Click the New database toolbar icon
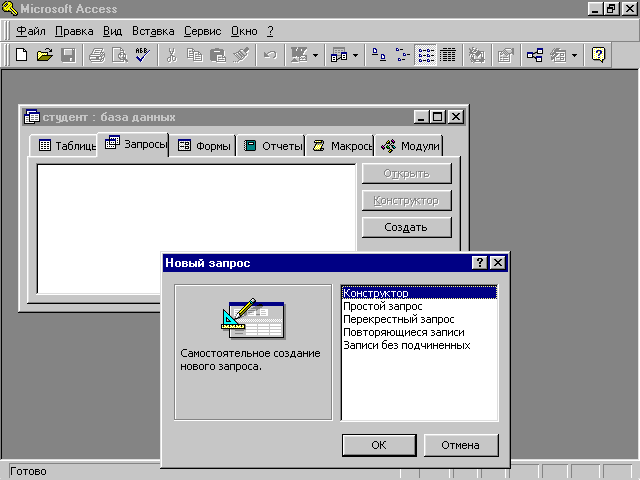This screenshot has height=480, width=640. (x=22, y=55)
